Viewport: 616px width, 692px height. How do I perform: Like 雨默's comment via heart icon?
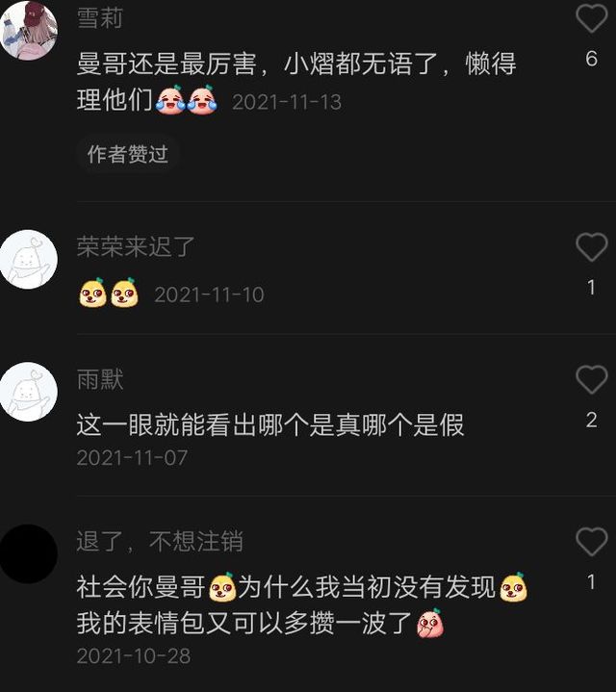[x=591, y=379]
